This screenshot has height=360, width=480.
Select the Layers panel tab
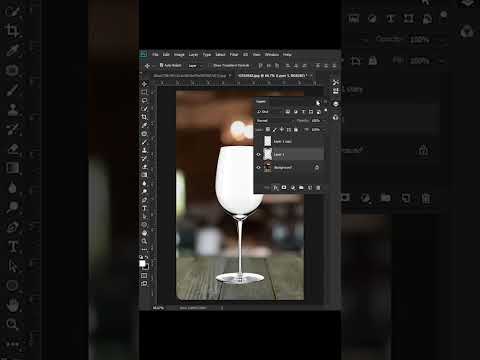(x=261, y=102)
